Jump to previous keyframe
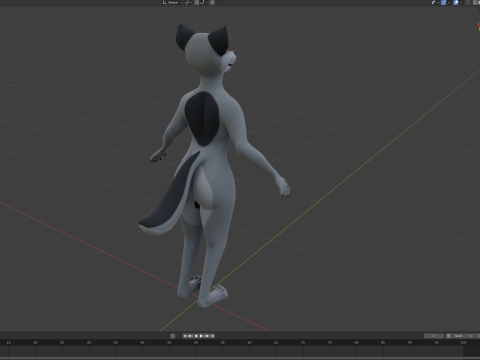This screenshot has width=480, height=360. pyautogui.click(x=190, y=336)
